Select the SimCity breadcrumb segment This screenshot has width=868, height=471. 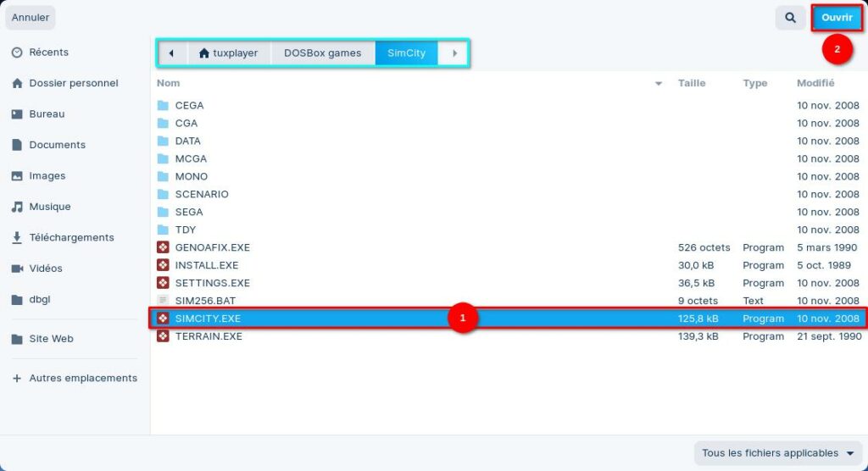tap(406, 53)
